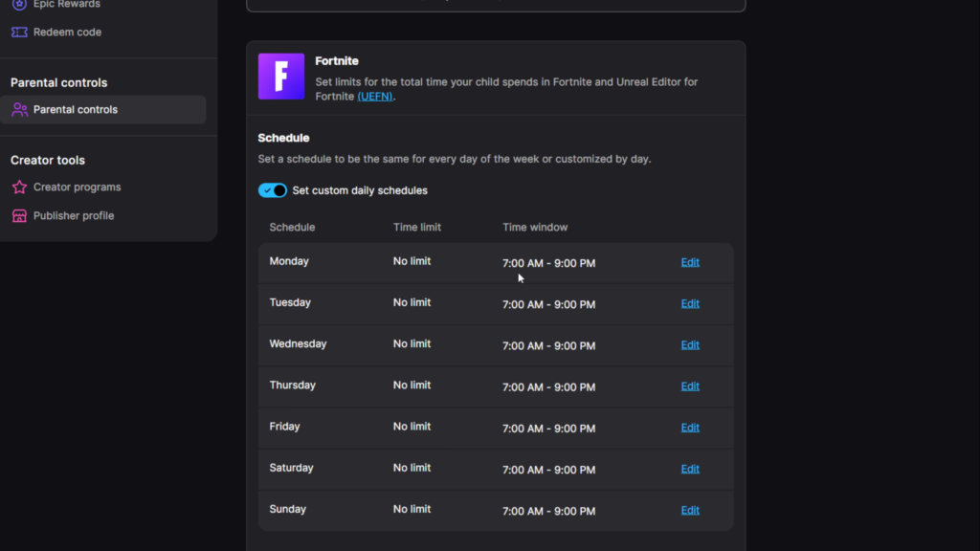The image size is (980, 551).
Task: Click the Friday row label
Action: point(284,426)
